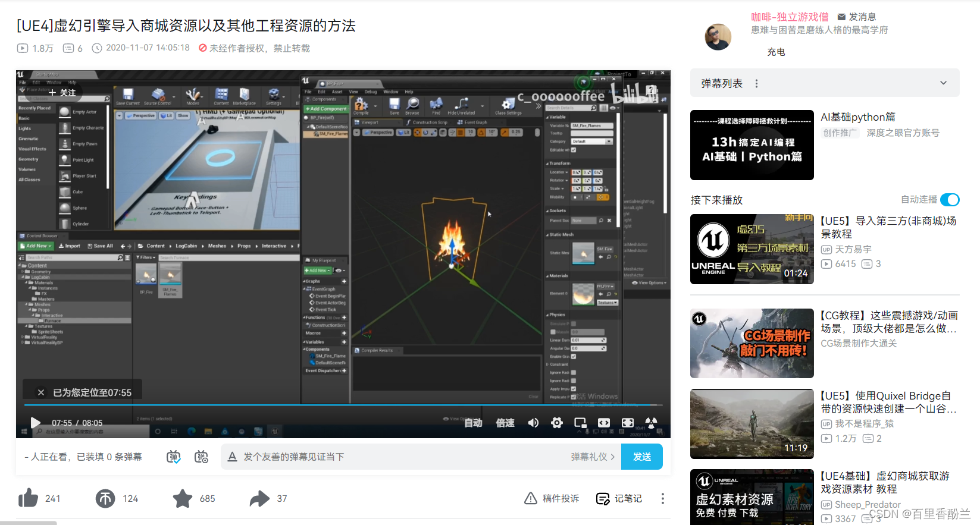The image size is (980, 525).
Task: Open the 自动 quality selector
Action: pyautogui.click(x=473, y=423)
